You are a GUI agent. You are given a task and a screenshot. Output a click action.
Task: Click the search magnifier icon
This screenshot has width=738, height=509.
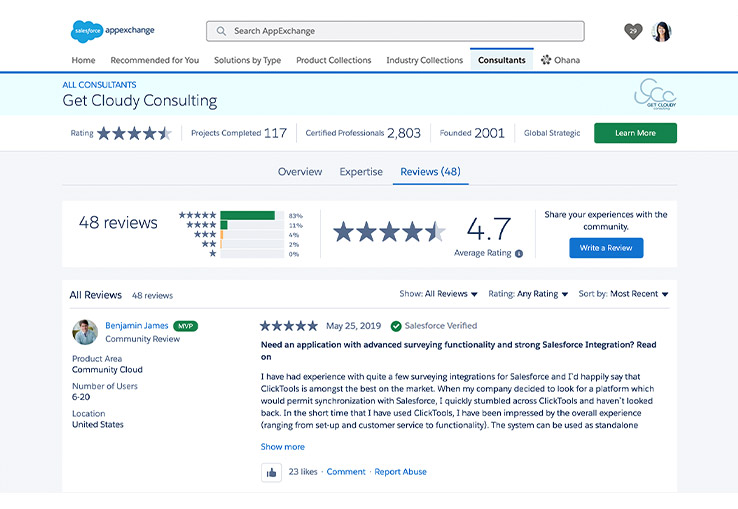(x=221, y=31)
